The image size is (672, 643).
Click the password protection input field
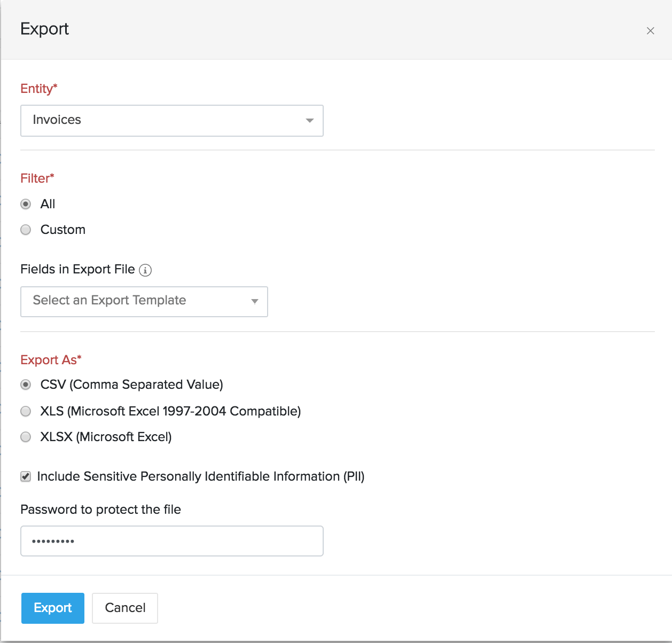[x=172, y=540]
